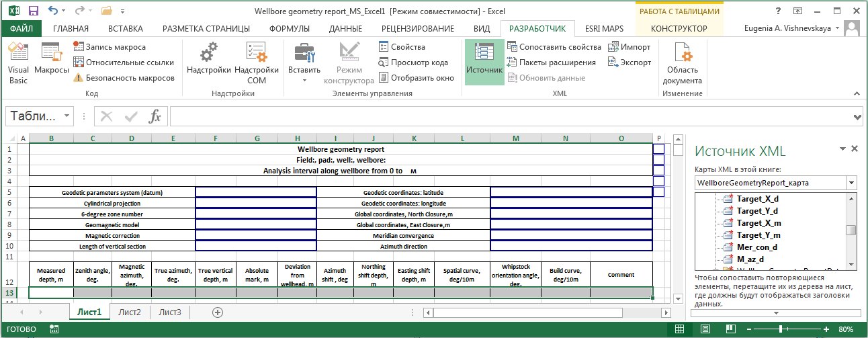Start Запись макроса recording
868x338 pixels.
tap(110, 47)
